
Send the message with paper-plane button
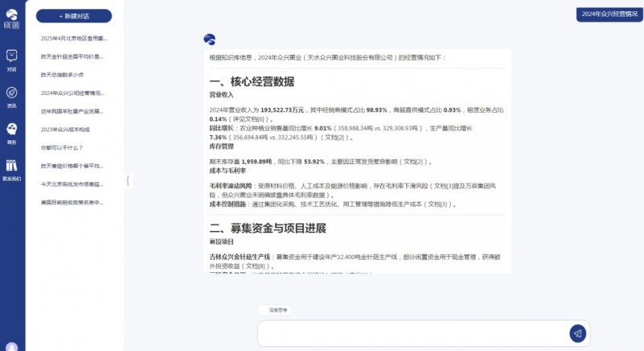(x=577, y=333)
